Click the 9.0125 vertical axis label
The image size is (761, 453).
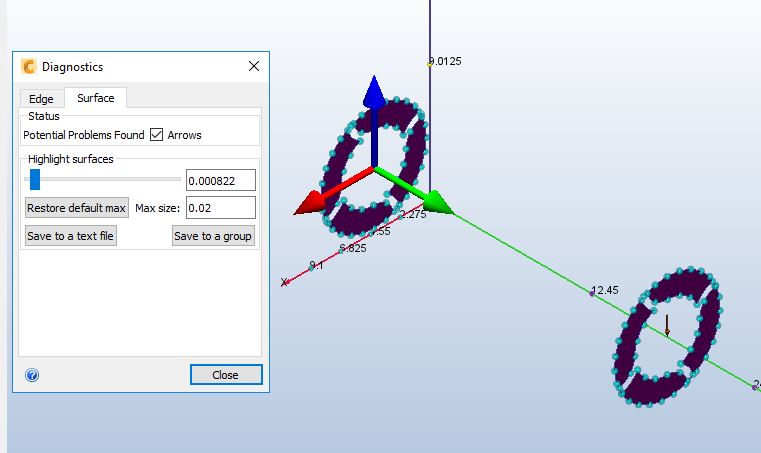[x=445, y=61]
